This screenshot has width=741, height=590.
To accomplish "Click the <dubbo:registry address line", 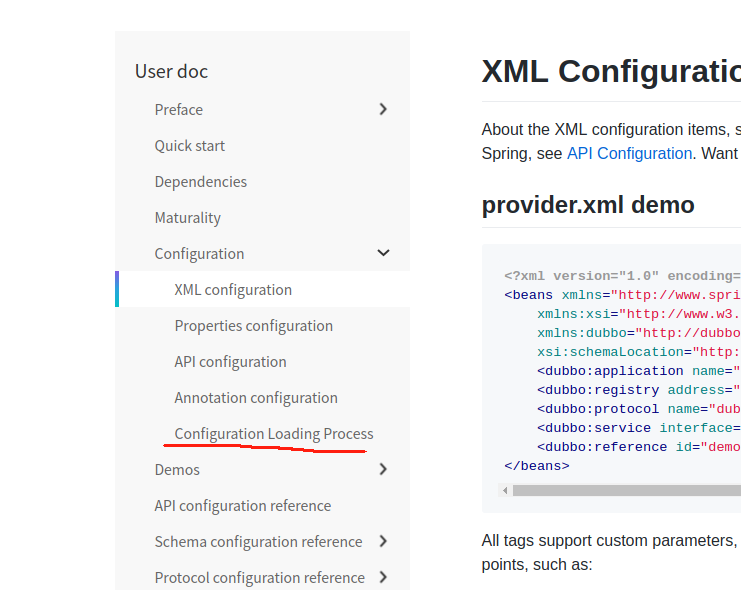I will click(x=638, y=390).
